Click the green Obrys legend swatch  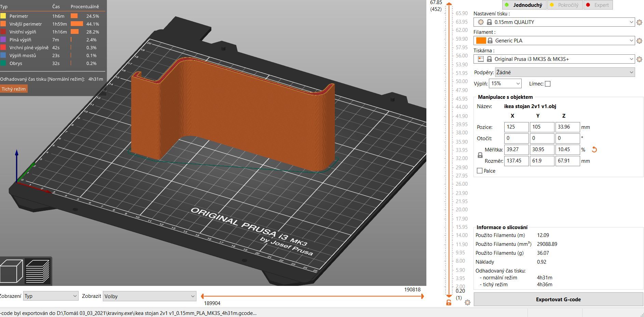click(3, 63)
